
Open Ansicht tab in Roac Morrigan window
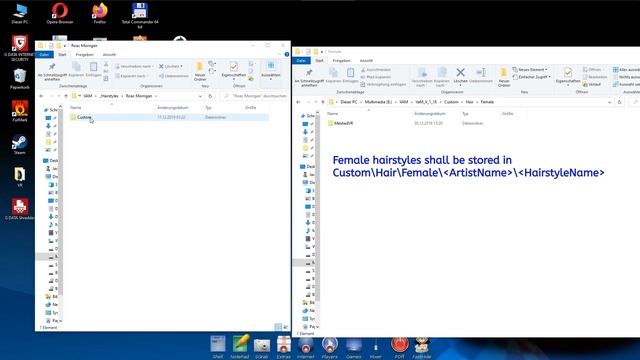(109, 54)
